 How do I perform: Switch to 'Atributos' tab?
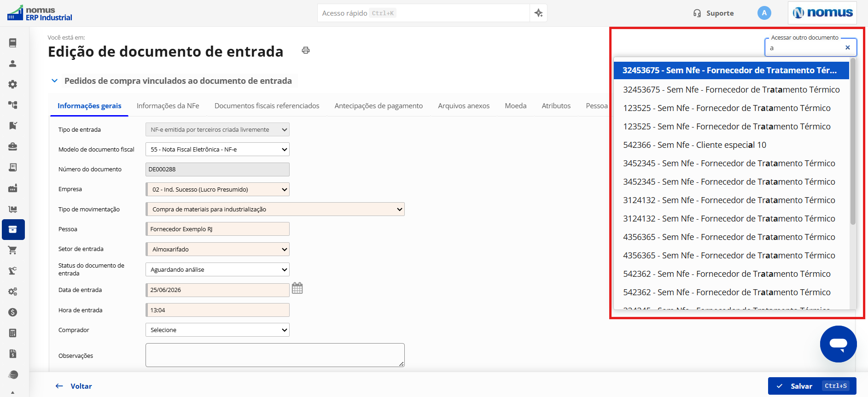pyautogui.click(x=556, y=106)
